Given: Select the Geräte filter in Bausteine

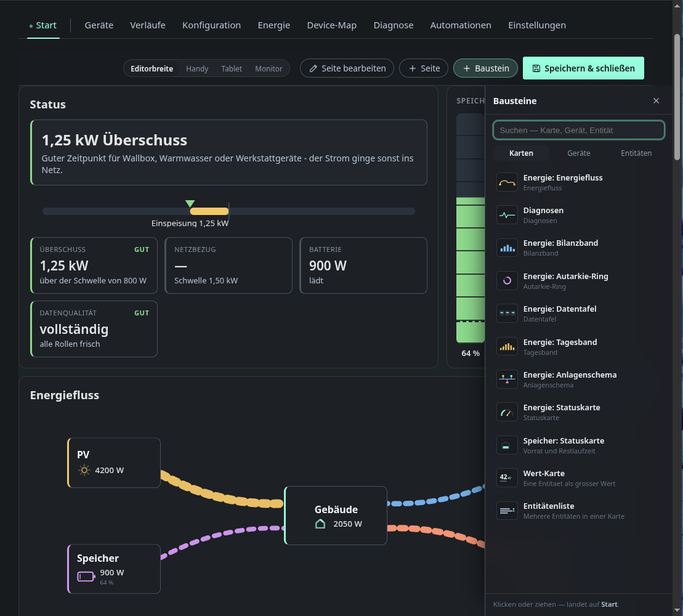Looking at the screenshot, I should [578, 153].
